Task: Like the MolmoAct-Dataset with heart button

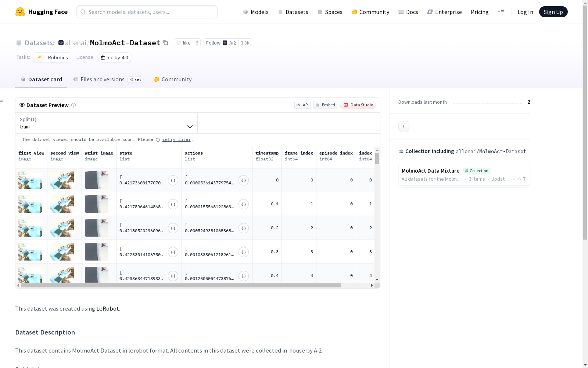Action: point(183,43)
